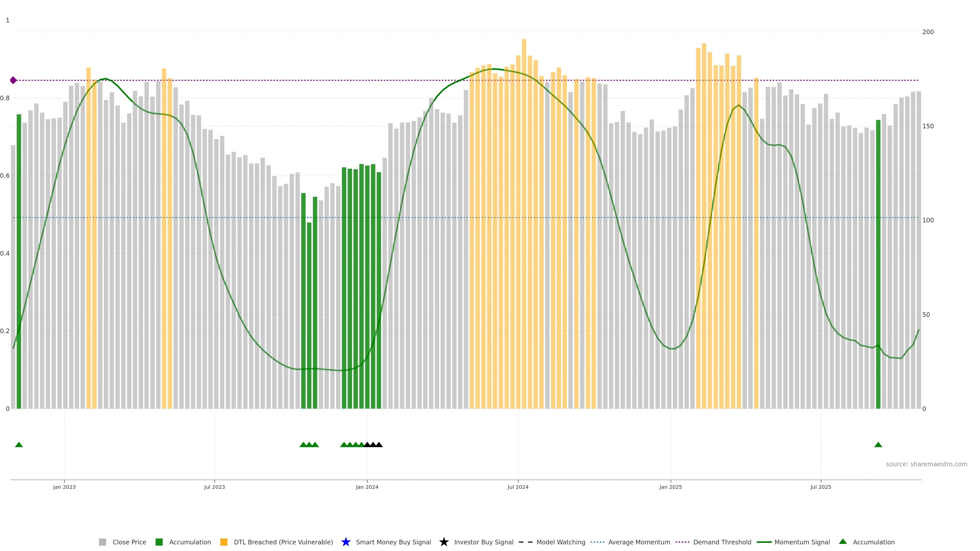The image size is (980, 551).
Task: Click the Jul 2024 axis label
Action: 518,487
